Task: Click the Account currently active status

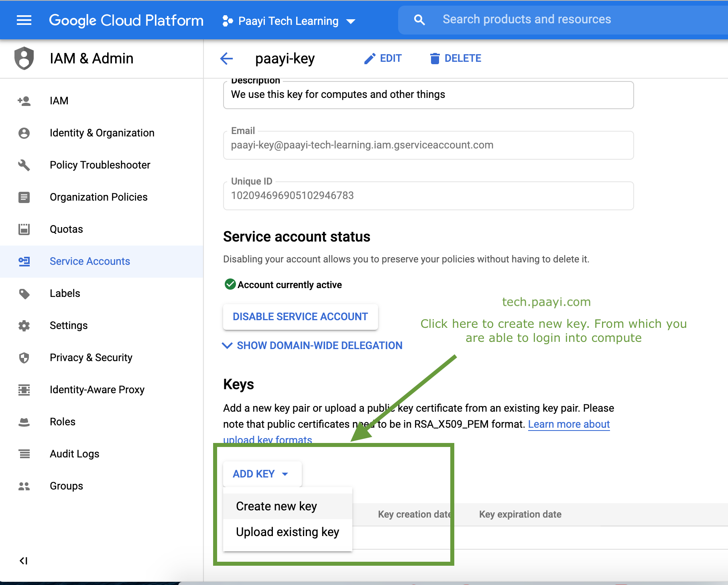Action: pyautogui.click(x=283, y=284)
